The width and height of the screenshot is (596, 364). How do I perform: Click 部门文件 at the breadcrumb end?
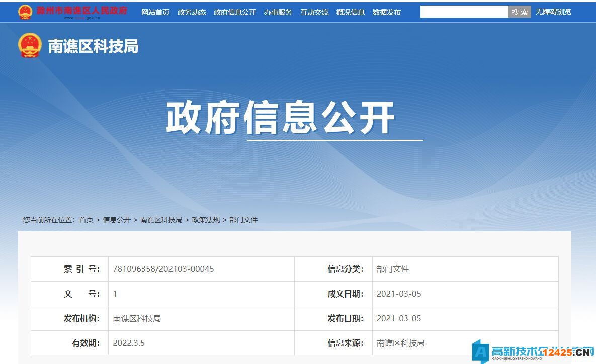pyautogui.click(x=243, y=220)
